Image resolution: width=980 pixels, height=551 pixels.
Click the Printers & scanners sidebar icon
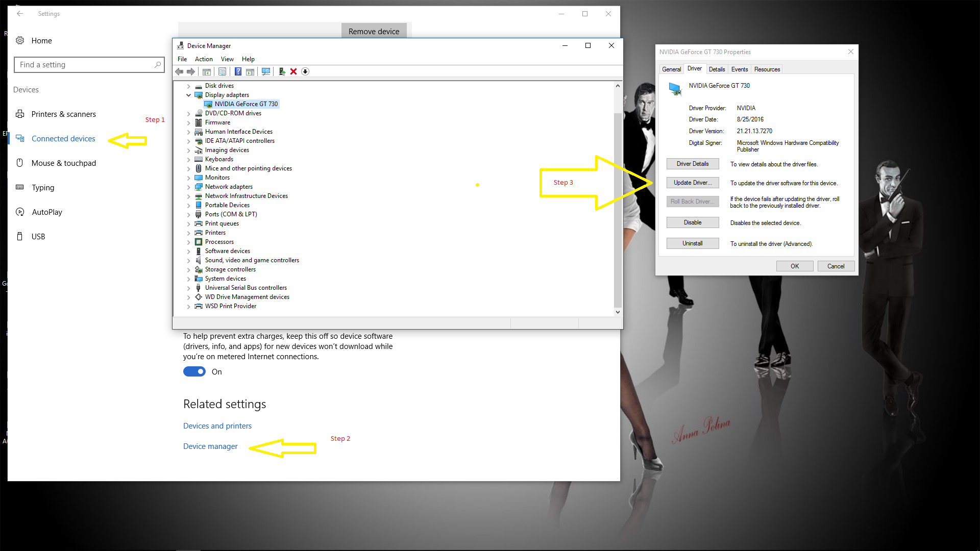pos(20,114)
